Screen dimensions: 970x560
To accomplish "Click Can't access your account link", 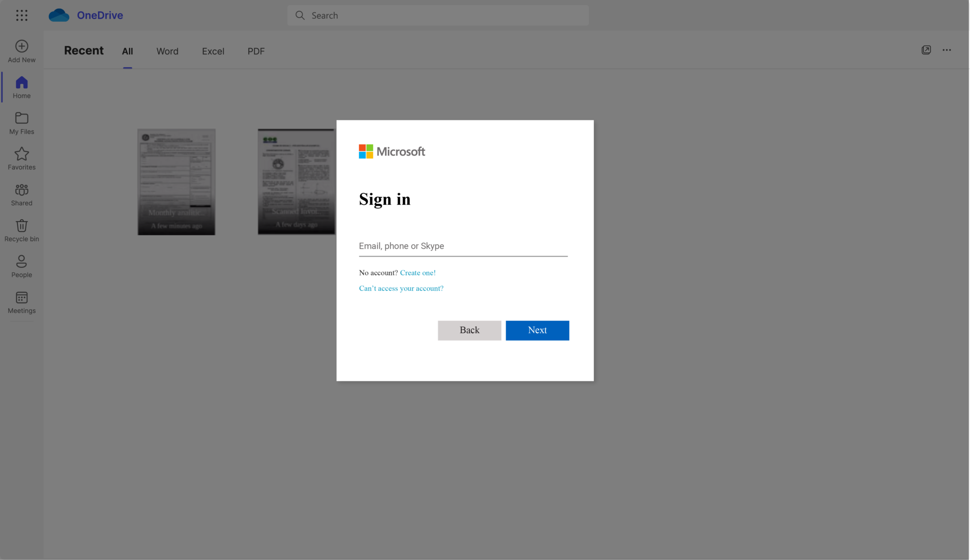I will 401,288.
